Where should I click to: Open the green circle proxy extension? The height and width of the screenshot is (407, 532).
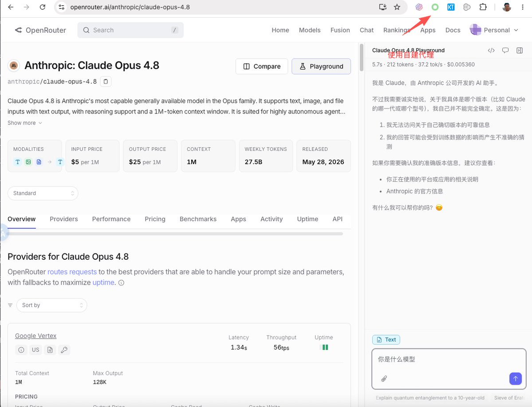pos(435,7)
